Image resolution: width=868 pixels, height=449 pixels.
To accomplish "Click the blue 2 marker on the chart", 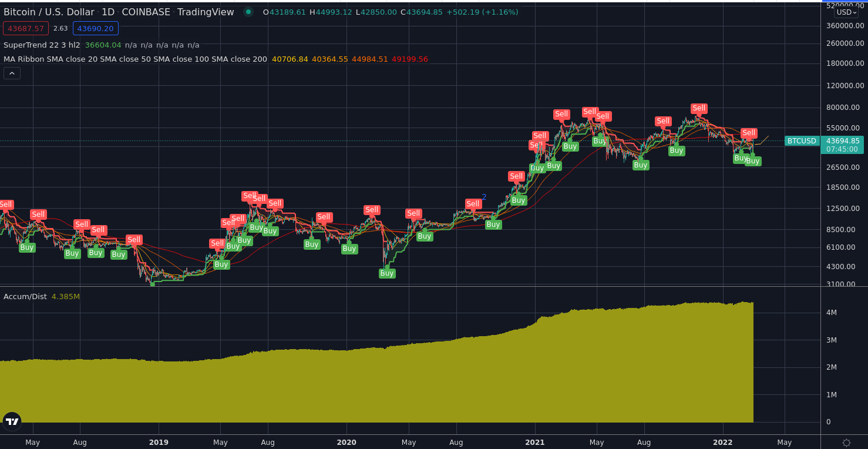I will coord(484,197).
